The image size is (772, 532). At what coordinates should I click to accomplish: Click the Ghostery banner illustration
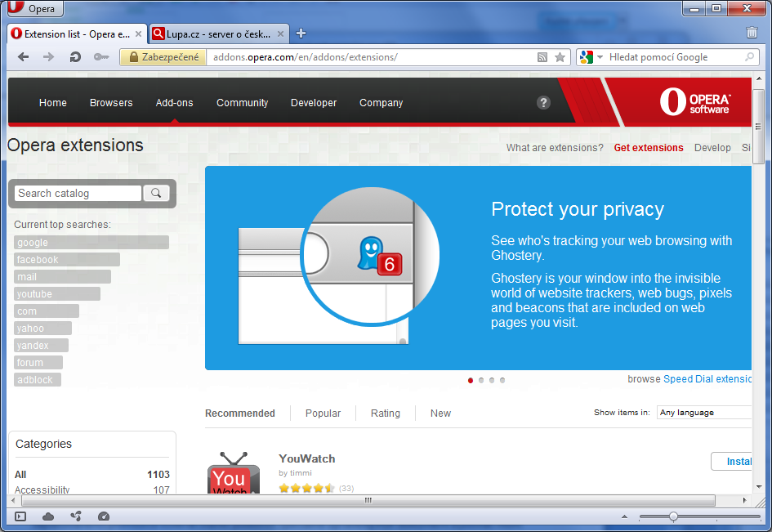[x=339, y=266]
